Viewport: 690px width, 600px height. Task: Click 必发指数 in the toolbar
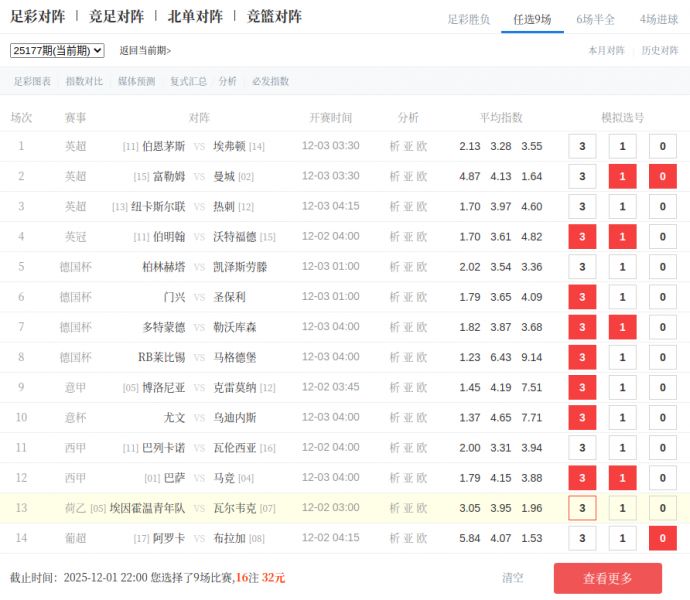click(270, 81)
